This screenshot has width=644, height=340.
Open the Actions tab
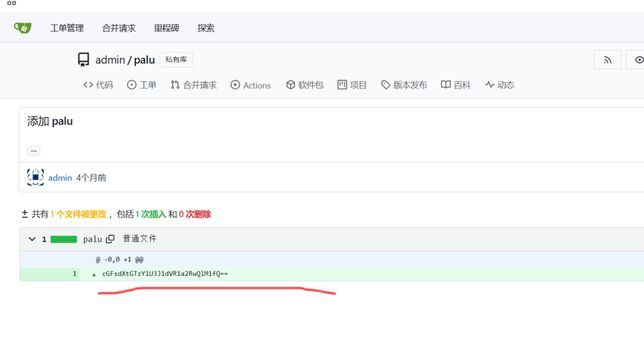250,85
